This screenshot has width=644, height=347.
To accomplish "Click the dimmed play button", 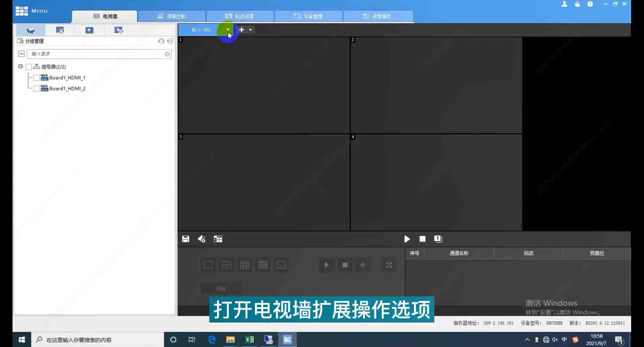I will (327, 265).
